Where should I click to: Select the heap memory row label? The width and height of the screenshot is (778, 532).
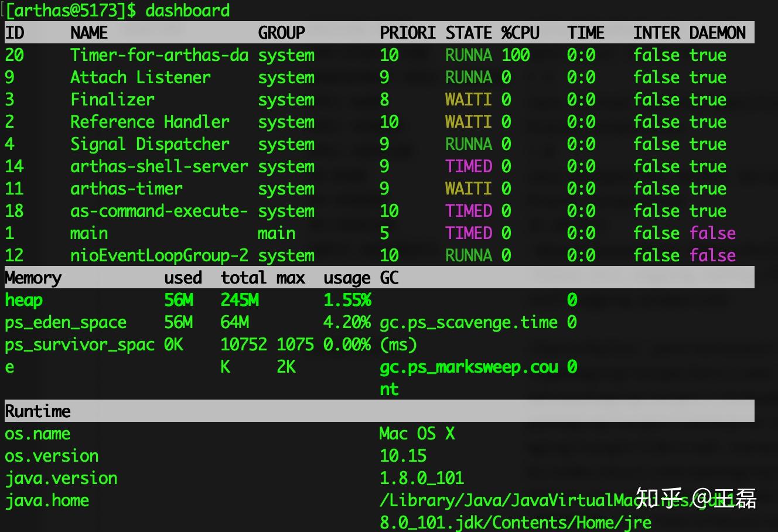click(x=24, y=300)
